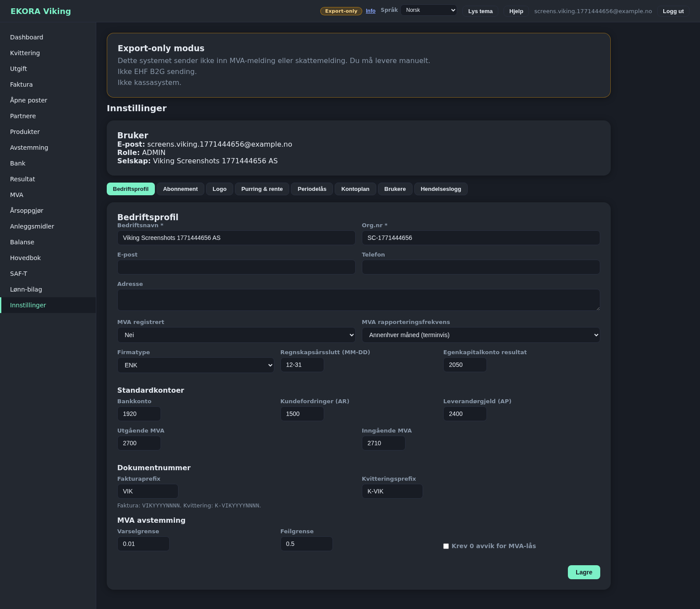Click the Lagre save button
The image size is (700, 609).
[x=584, y=572]
